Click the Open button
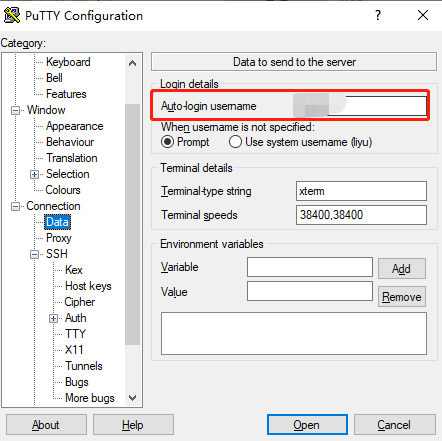The height and width of the screenshot is (441, 442). (307, 425)
